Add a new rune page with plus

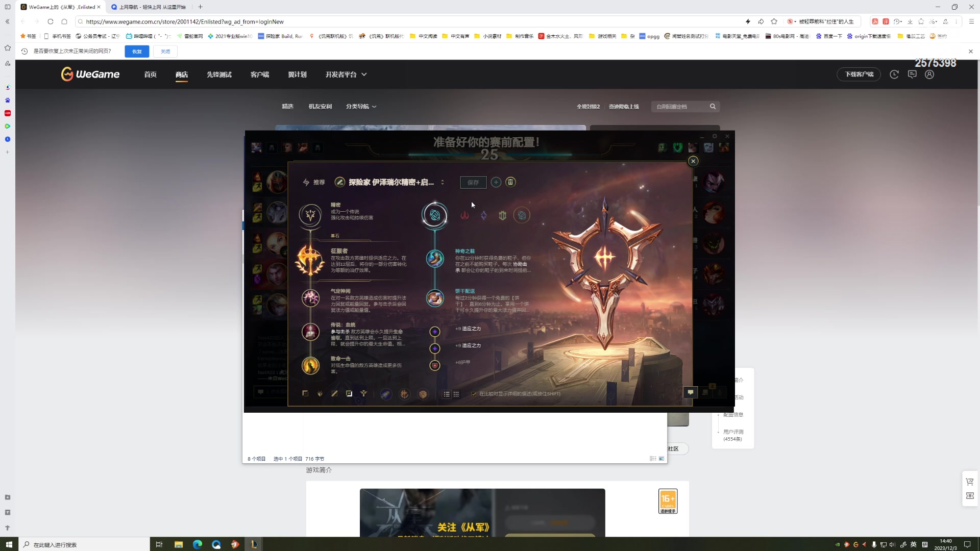pos(496,182)
